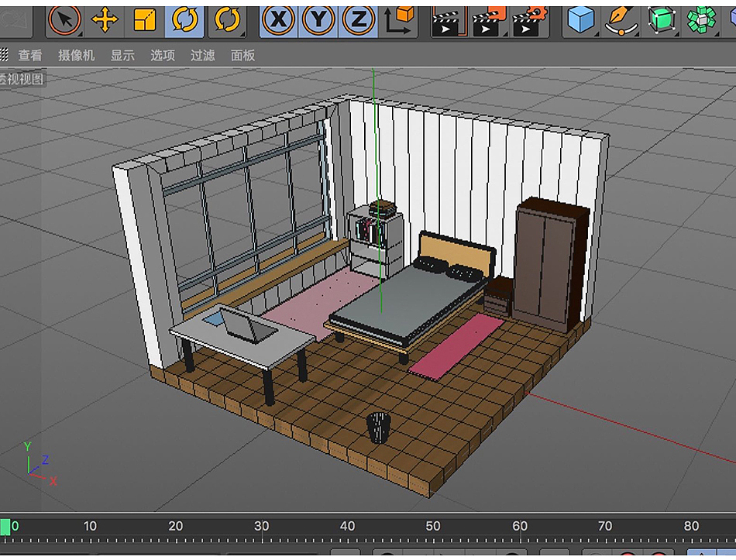Image resolution: width=736 pixels, height=560 pixels.
Task: Jump to frame 40 on the timeline
Action: click(347, 526)
